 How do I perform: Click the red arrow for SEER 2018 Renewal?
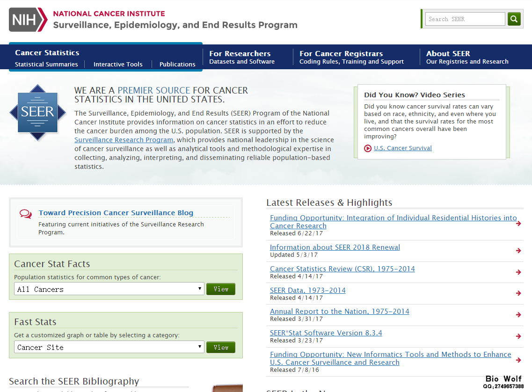click(x=518, y=251)
